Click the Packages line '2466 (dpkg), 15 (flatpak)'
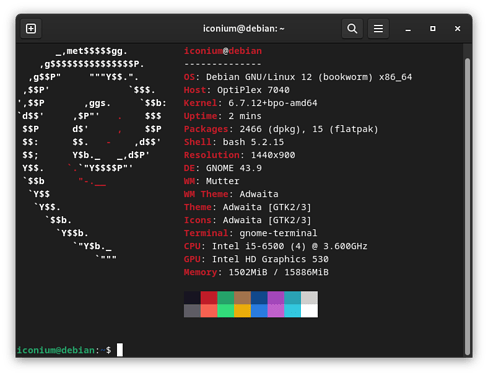488x375 pixels. (309, 129)
